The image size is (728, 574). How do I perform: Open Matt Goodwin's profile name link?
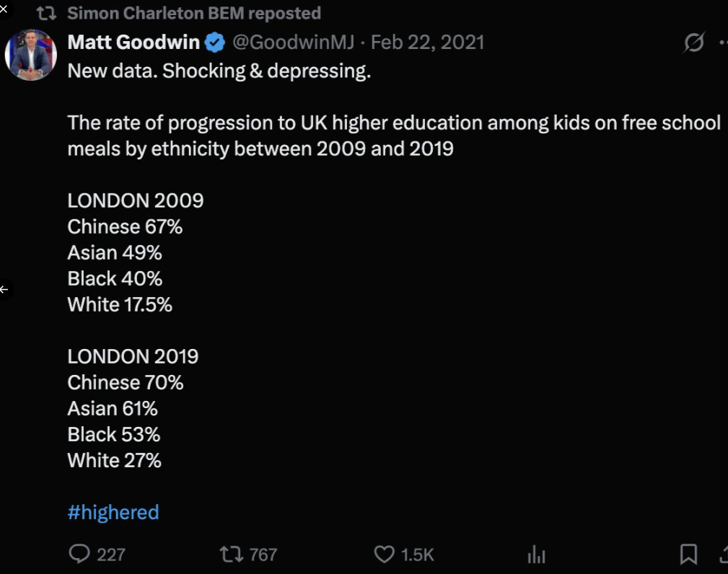tap(133, 43)
